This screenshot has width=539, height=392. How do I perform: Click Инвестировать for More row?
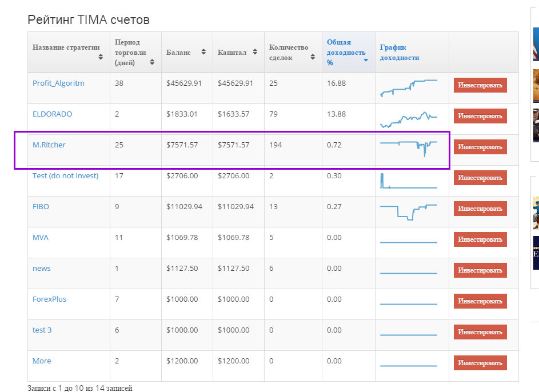coord(480,363)
